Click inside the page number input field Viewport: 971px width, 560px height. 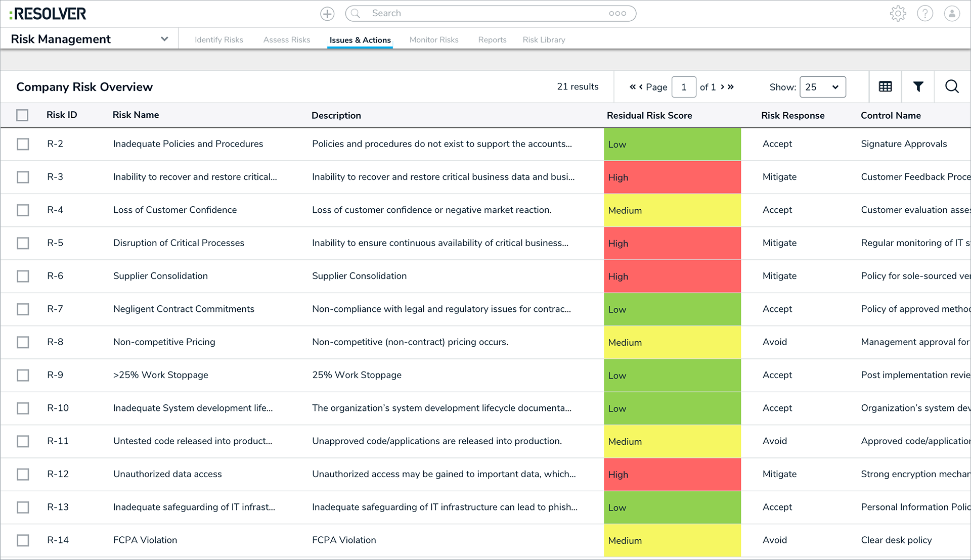click(684, 86)
